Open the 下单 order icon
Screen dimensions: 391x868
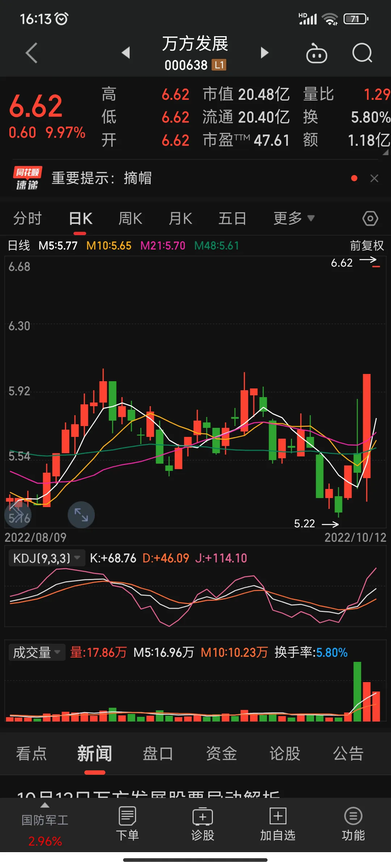point(127,824)
